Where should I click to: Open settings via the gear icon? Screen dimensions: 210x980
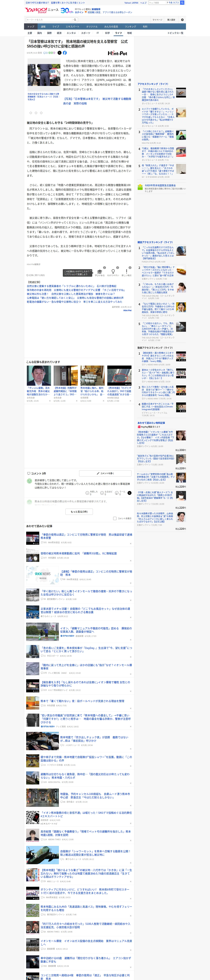(x=182, y=20)
